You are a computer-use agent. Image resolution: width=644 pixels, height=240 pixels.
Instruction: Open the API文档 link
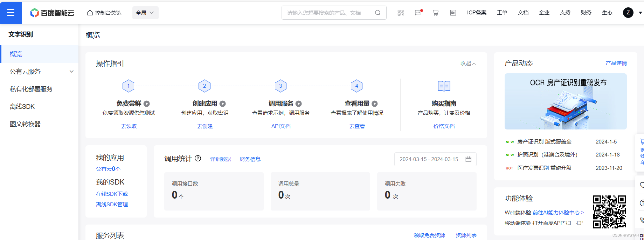click(281, 126)
